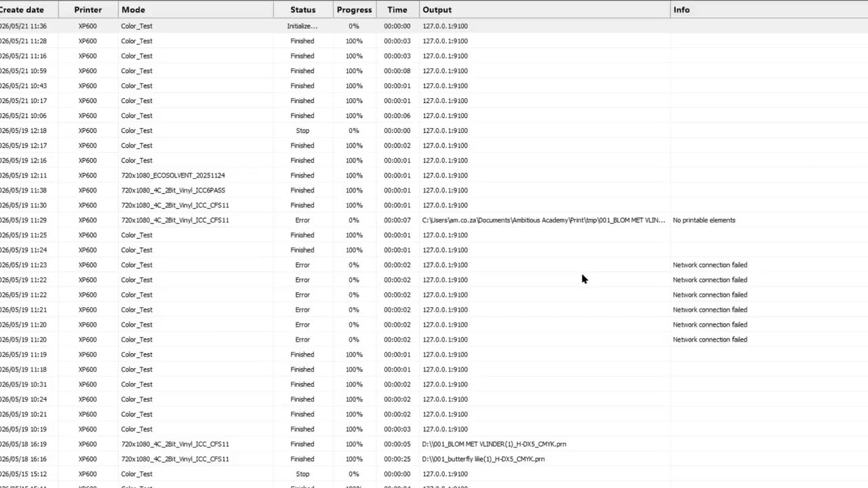Click the 'No printable elements' info message
868x488 pixels.
click(704, 220)
